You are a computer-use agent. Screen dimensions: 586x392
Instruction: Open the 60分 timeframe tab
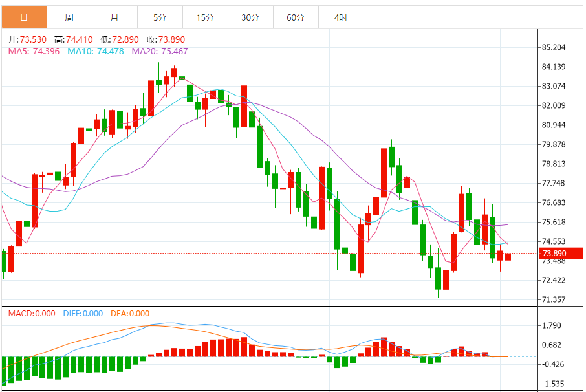pyautogui.click(x=296, y=17)
